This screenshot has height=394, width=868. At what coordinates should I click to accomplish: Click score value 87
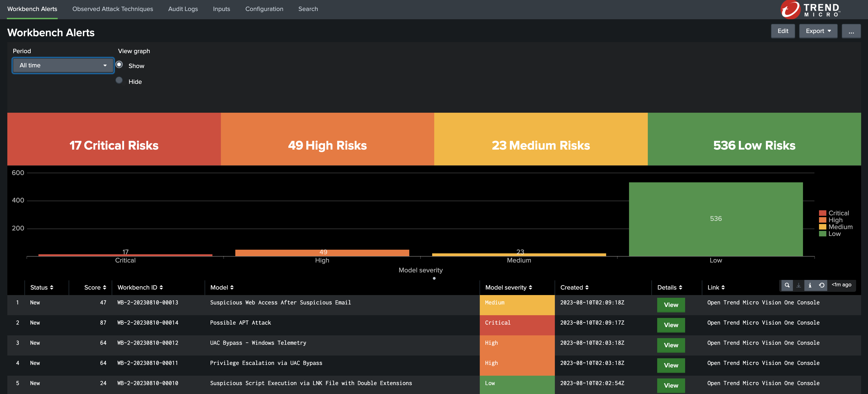coord(103,323)
